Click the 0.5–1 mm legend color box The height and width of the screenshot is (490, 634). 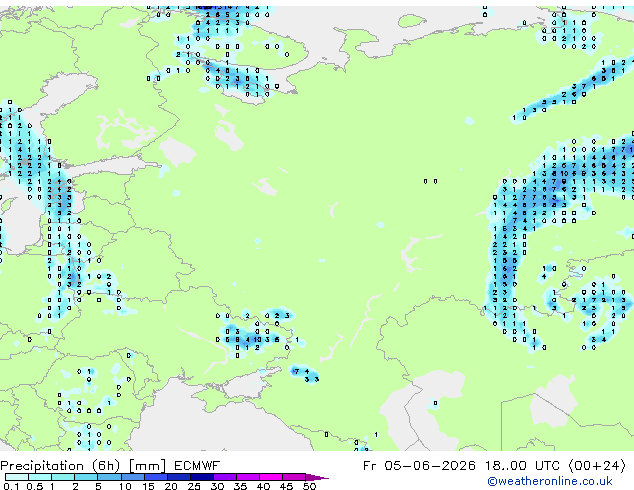(x=40, y=477)
